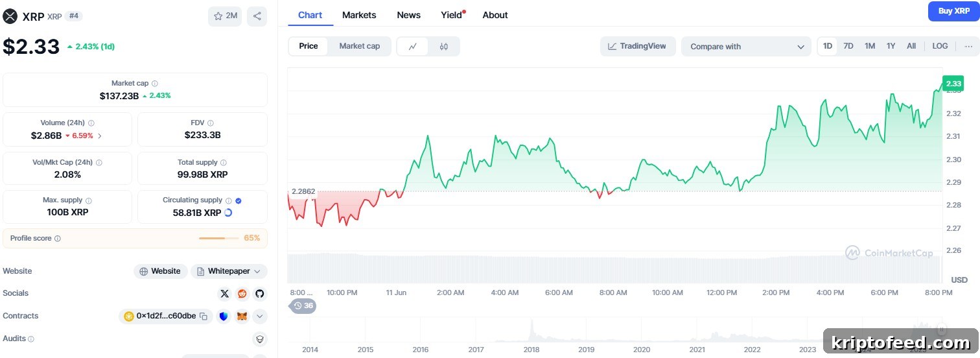Switch chart to line view
This screenshot has width=980, height=358.
[x=413, y=46]
